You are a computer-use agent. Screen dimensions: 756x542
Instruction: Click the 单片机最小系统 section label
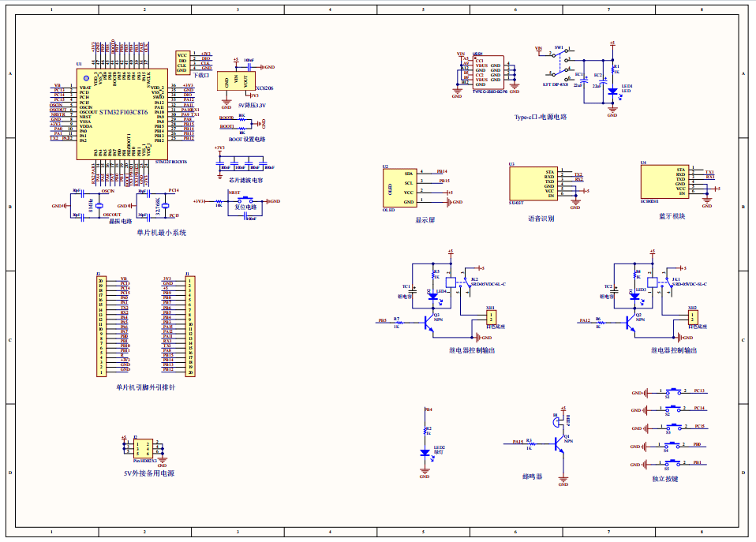coord(162,233)
